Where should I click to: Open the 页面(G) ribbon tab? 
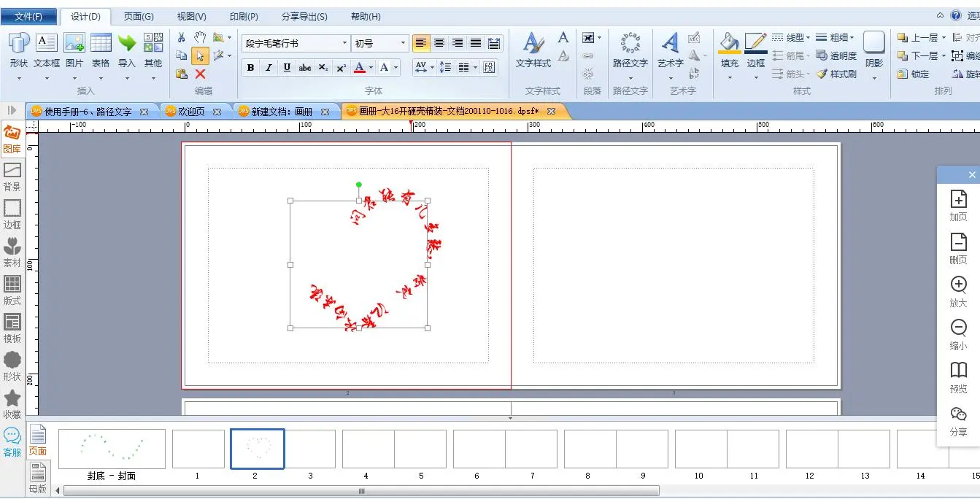coord(139,17)
